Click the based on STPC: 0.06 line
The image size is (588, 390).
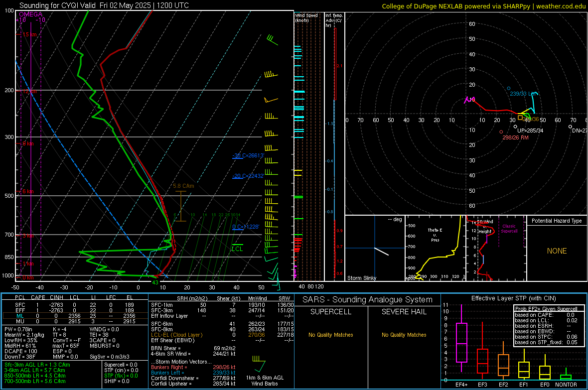tap(546, 337)
